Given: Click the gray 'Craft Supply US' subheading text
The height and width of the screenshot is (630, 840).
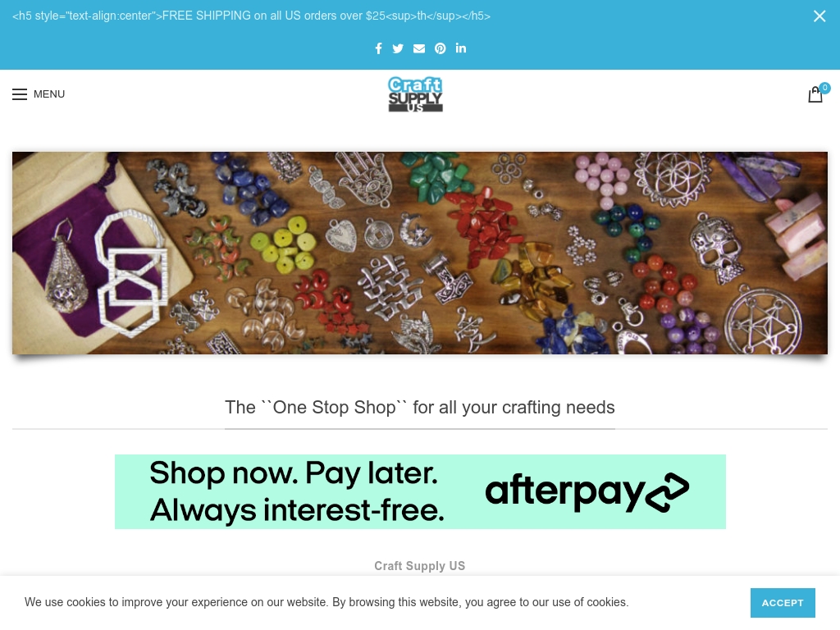Looking at the screenshot, I should (x=419, y=566).
